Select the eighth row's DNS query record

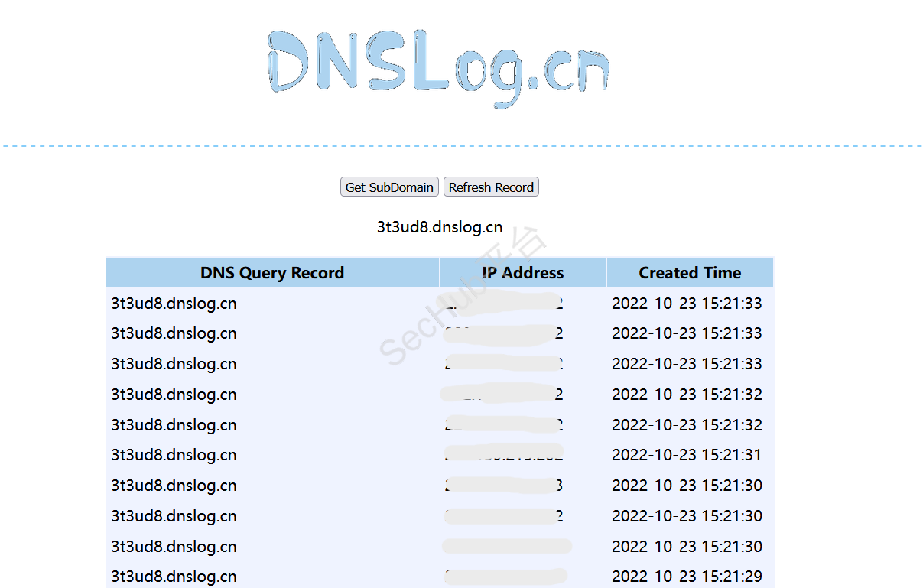(x=174, y=516)
